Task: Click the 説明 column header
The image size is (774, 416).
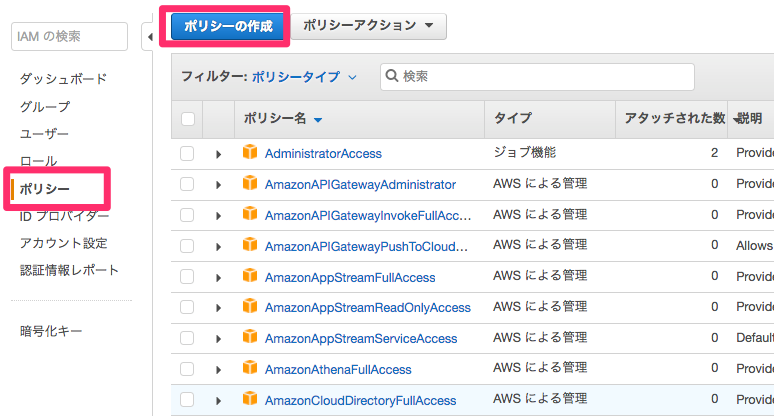Action: pyautogui.click(x=748, y=118)
